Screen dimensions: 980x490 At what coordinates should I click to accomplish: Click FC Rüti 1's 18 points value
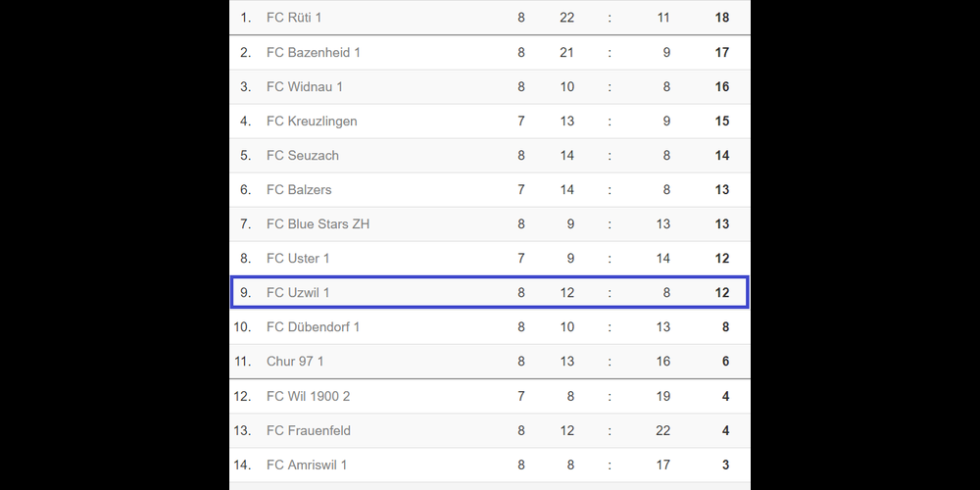pos(722,18)
